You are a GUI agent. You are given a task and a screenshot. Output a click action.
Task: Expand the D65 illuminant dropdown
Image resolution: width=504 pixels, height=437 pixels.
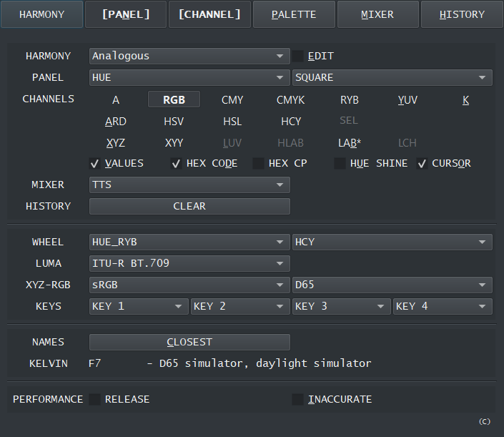[x=392, y=285]
